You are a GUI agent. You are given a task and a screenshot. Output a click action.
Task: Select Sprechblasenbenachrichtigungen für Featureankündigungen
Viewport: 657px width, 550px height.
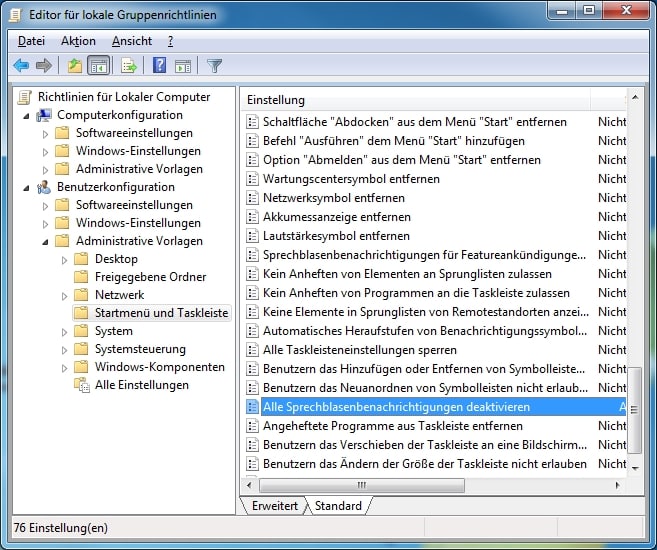tap(424, 255)
